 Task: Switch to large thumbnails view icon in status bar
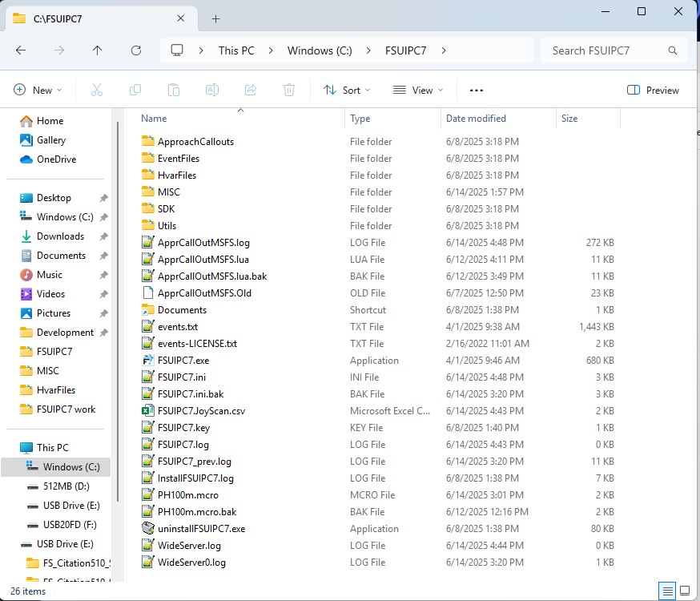point(685,591)
